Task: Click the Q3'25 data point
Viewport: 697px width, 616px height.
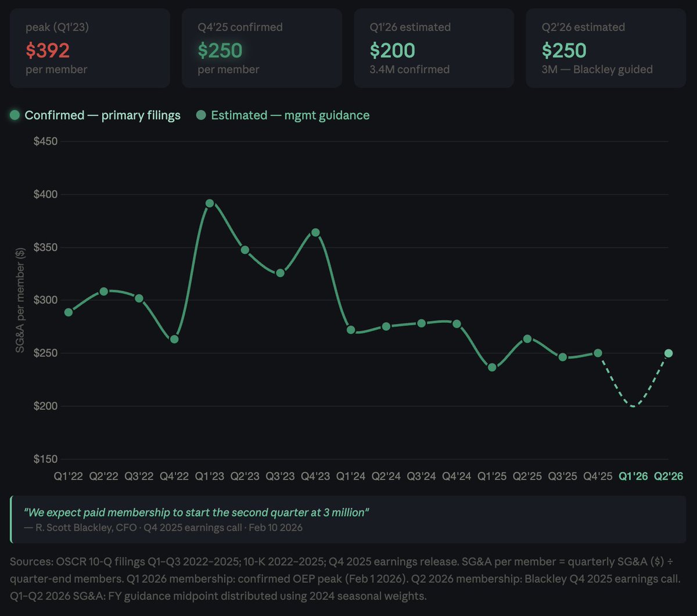Action: point(562,357)
